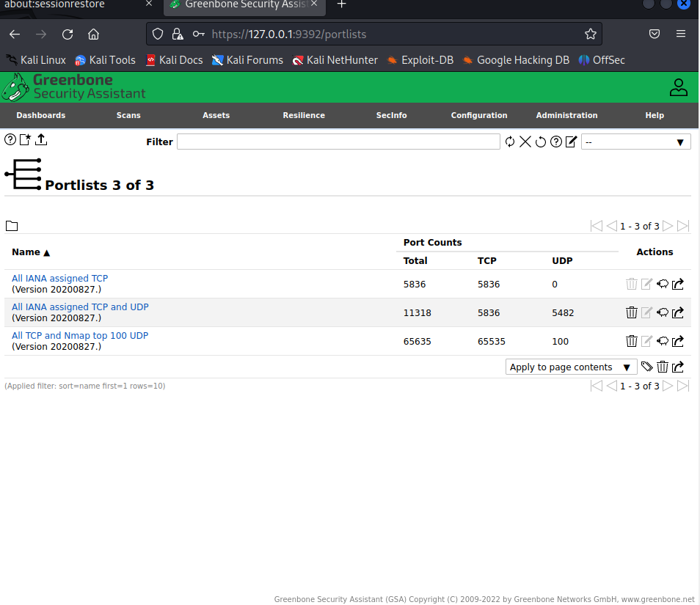Delete the All IANA assigned TCP and UDP portlist

click(x=631, y=312)
